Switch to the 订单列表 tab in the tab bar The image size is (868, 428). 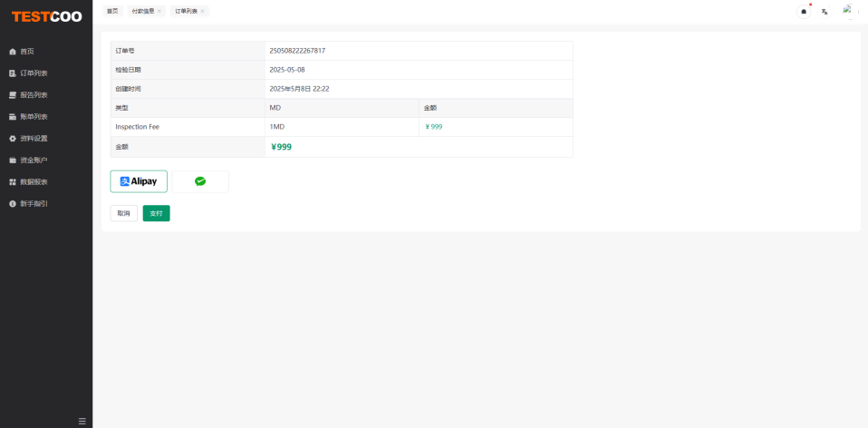tap(186, 11)
